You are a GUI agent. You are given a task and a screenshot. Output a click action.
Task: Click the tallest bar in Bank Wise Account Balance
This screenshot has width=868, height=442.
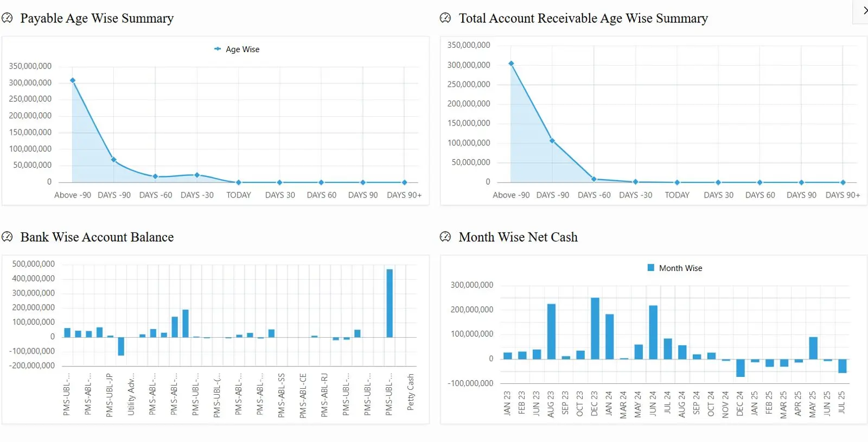point(390,303)
